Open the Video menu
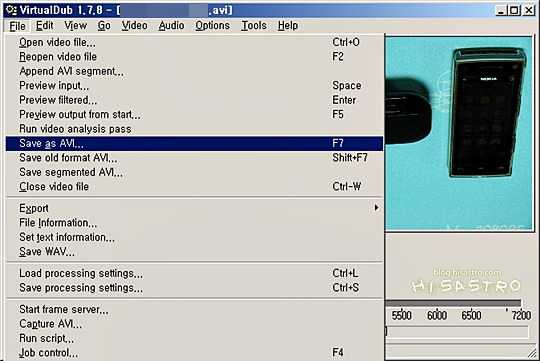Screen dimensions: 540x361 point(134,26)
